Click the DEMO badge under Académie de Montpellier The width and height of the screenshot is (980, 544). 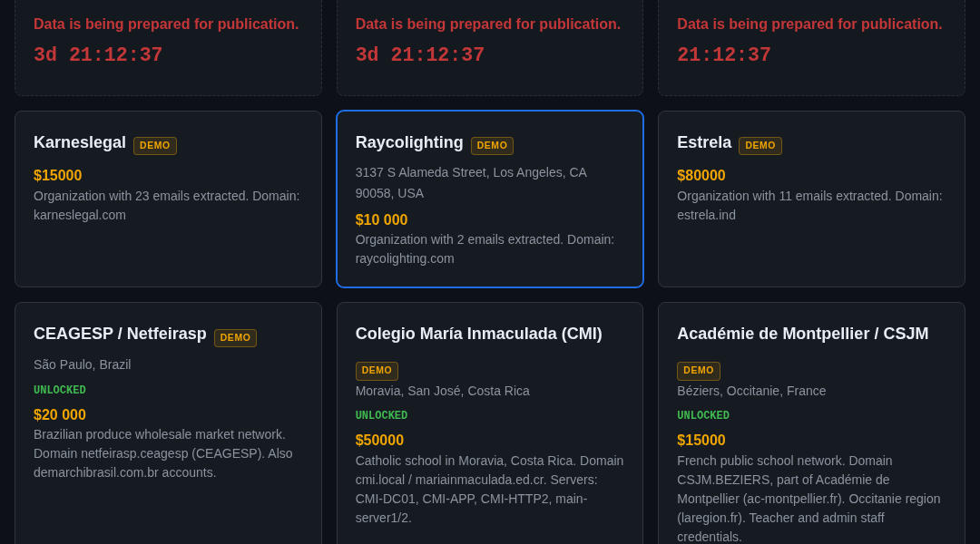tap(699, 371)
